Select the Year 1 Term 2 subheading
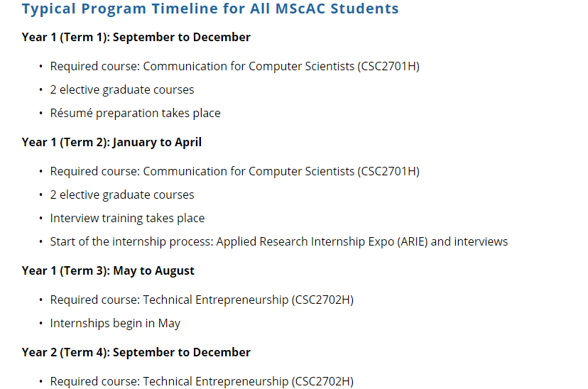The width and height of the screenshot is (588, 389). 111,143
